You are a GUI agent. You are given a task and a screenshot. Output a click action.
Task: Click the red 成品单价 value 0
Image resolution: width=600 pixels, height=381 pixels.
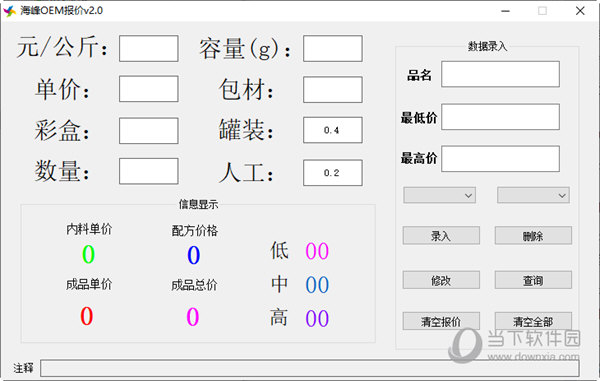[x=87, y=316]
